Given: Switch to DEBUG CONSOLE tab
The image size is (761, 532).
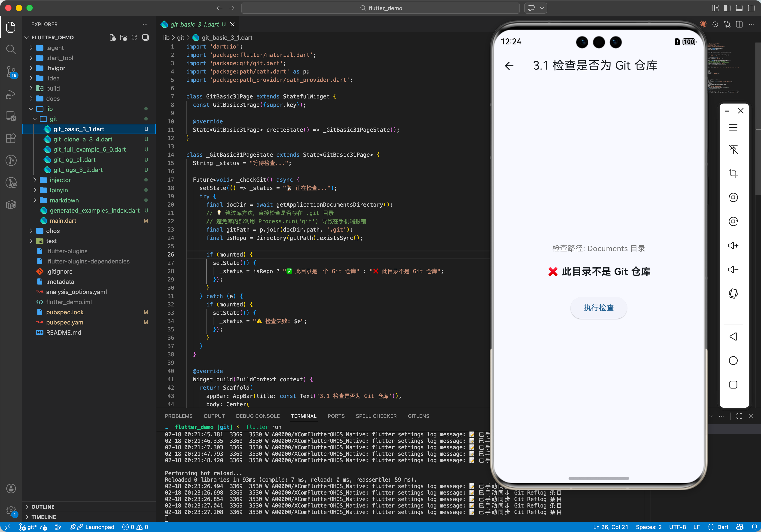Looking at the screenshot, I should click(258, 416).
